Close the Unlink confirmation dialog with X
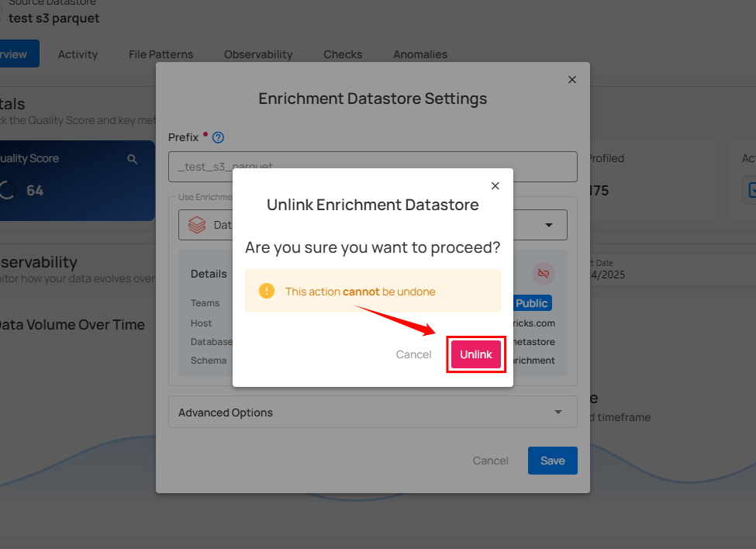The image size is (756, 549). 495,186
